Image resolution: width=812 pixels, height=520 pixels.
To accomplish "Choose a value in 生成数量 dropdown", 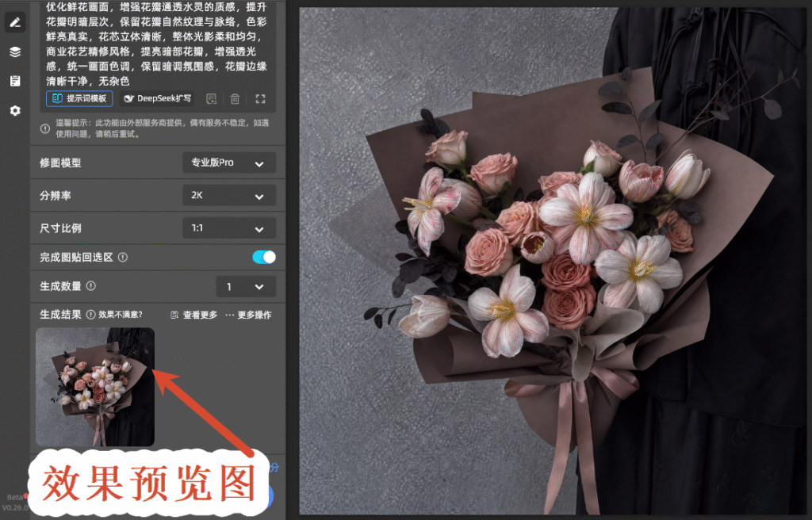I will click(x=246, y=286).
